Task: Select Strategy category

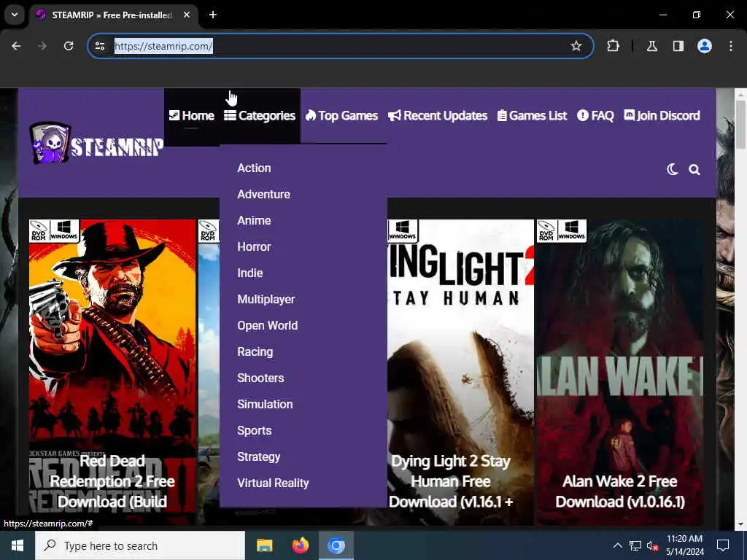Action: [259, 456]
